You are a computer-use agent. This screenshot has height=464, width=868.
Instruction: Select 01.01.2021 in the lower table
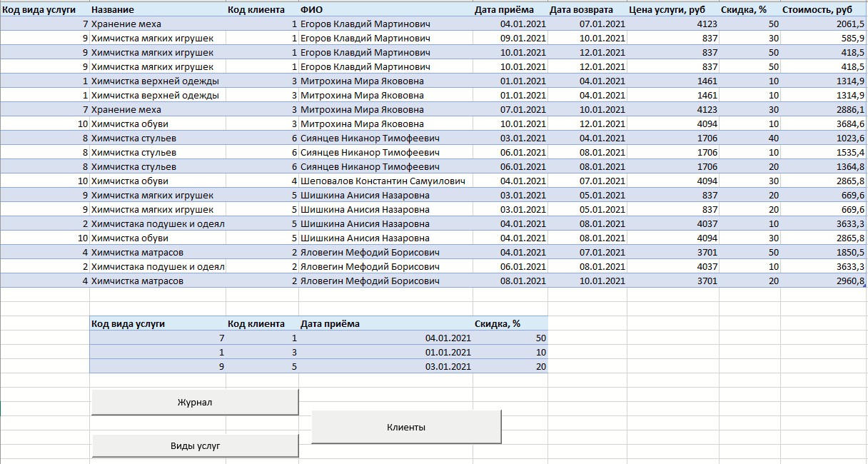click(385, 352)
